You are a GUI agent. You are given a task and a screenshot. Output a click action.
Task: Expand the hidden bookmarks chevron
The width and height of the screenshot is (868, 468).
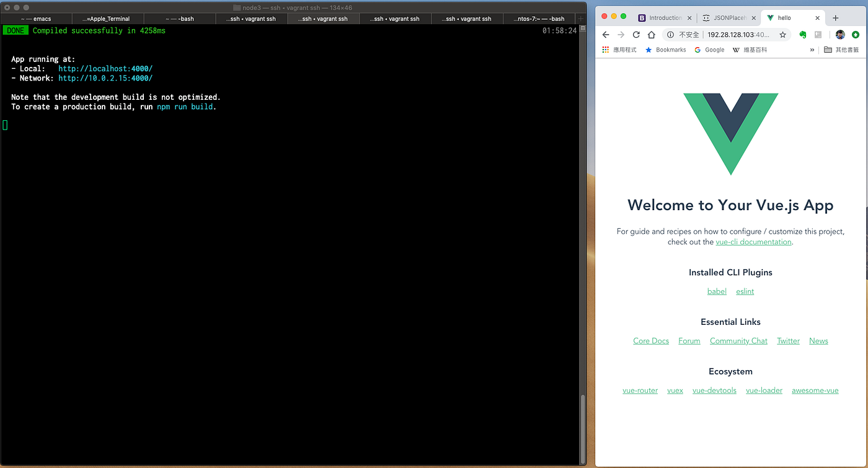(x=812, y=50)
